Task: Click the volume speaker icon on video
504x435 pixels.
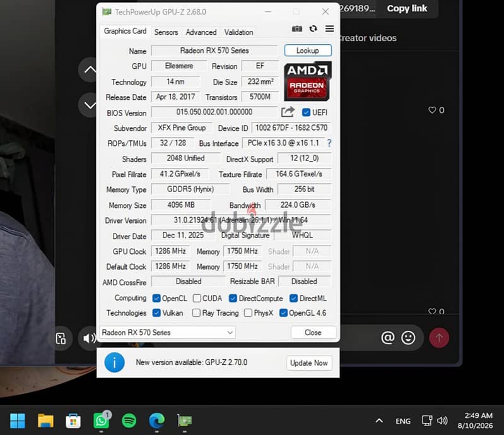Action: [x=89, y=338]
